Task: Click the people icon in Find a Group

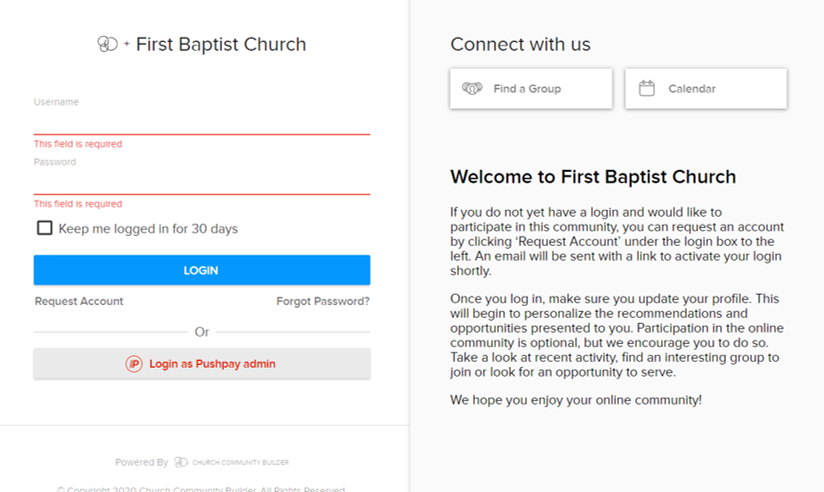Action: 472,89
